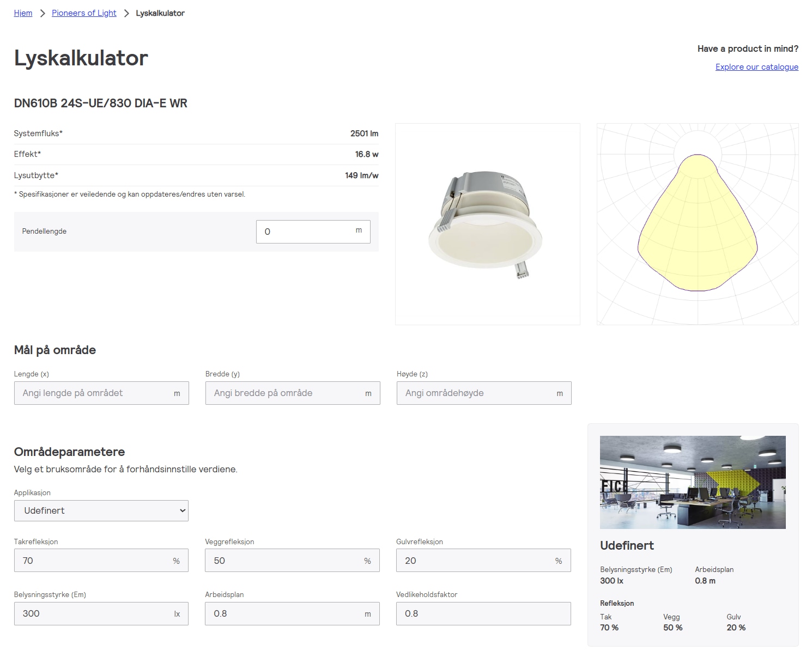The height and width of the screenshot is (651, 812).
Task: Focus the Lengde (x) input field
Action: [x=95, y=393]
